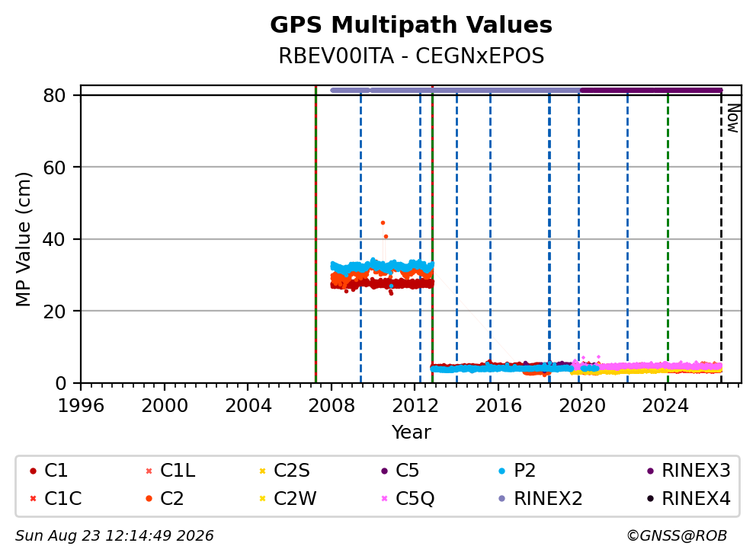The width and height of the screenshot is (756, 559).
Task: Click the orange C2 legend dot
Action: (x=149, y=499)
